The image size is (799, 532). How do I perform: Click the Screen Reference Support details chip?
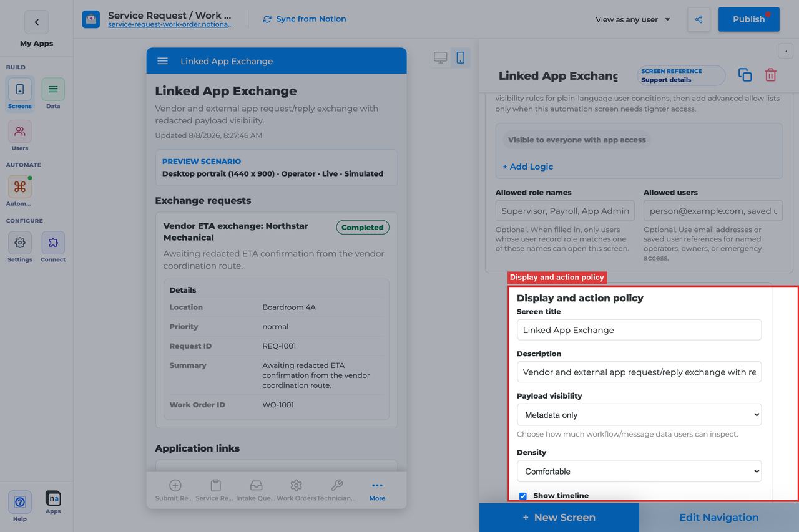681,75
